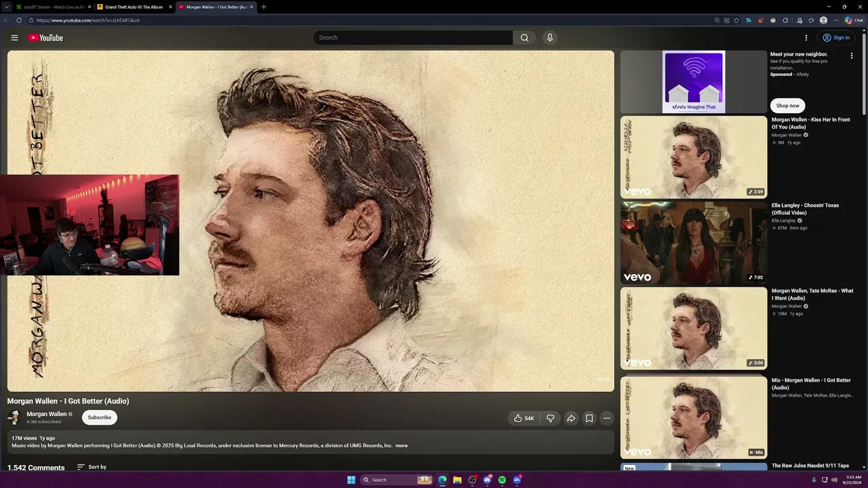Dislike the video with thumbs down
Screen dimensions: 868x488
point(551,418)
